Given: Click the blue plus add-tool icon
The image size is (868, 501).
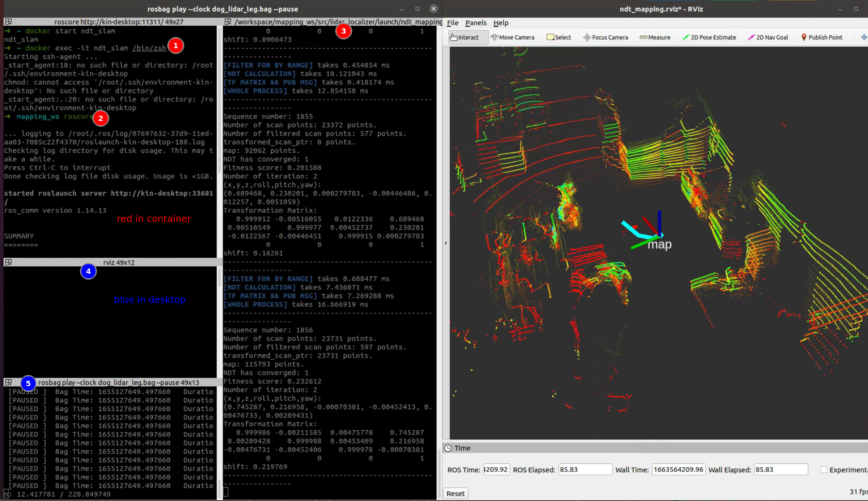Looking at the screenshot, I should pos(864,37).
